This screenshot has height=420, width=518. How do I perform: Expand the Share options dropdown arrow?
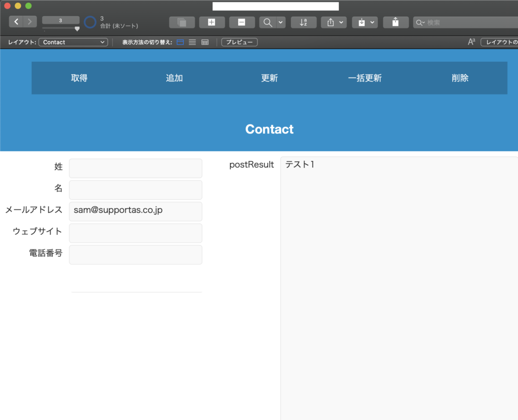point(342,22)
